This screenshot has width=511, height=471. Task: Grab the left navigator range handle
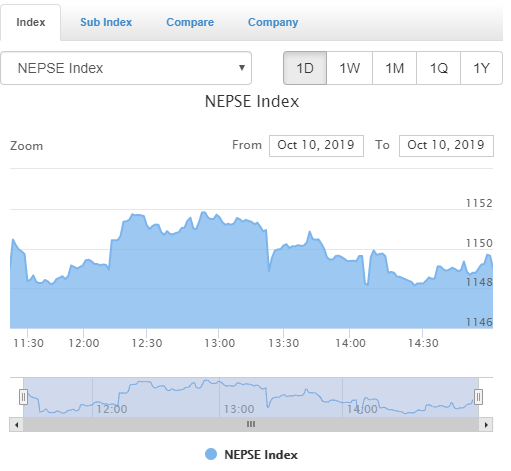click(23, 397)
